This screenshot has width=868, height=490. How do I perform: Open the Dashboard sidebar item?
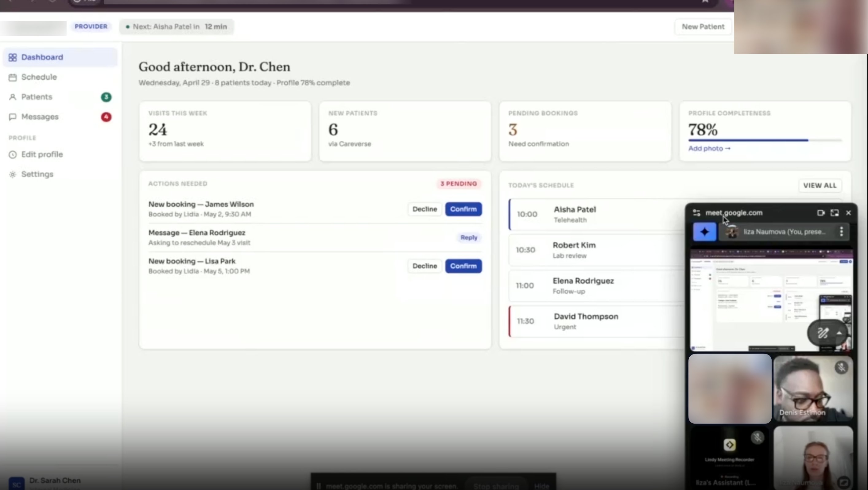tap(60, 57)
